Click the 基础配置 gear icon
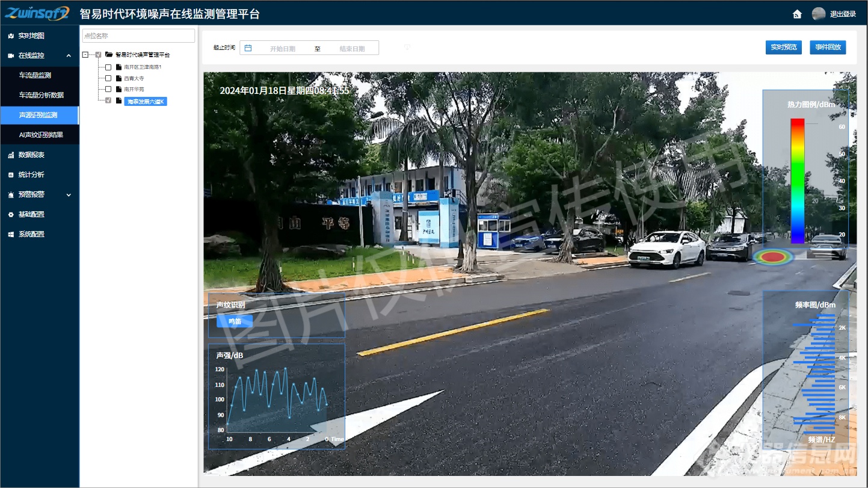This screenshot has height=488, width=868. [11, 215]
